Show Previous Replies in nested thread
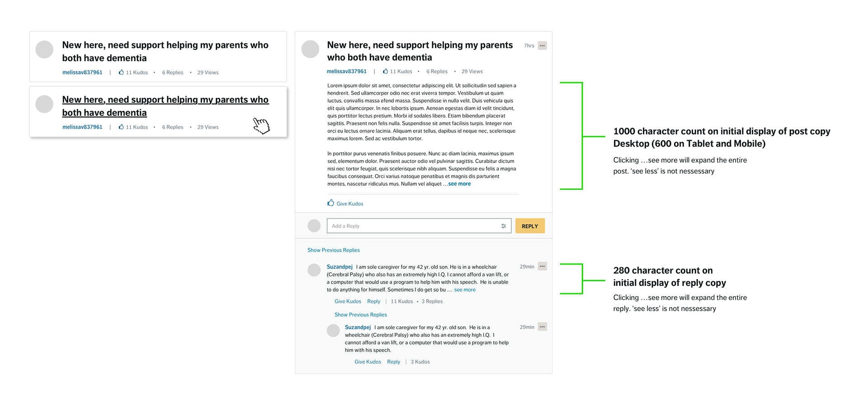The height and width of the screenshot is (412, 868). pos(361,315)
